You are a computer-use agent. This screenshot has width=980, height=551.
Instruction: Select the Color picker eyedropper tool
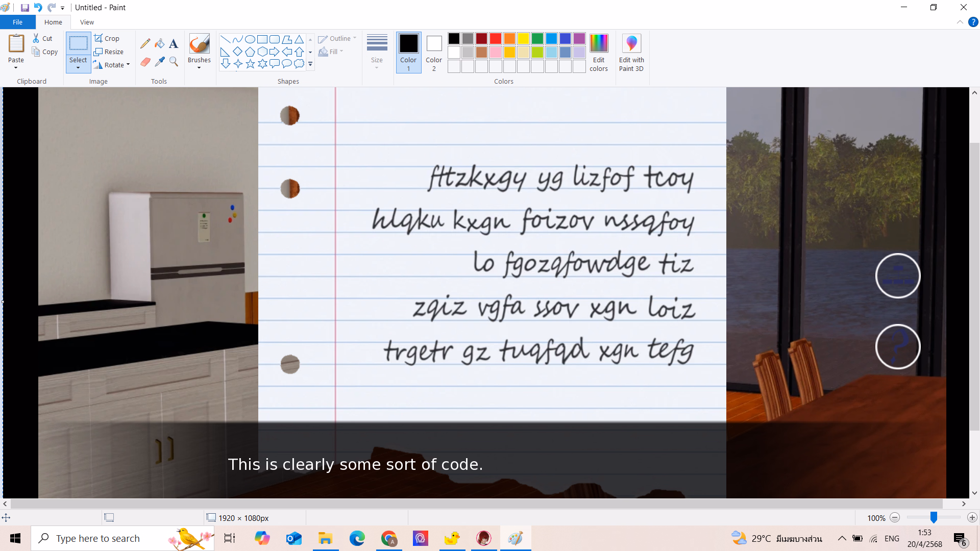coord(160,62)
